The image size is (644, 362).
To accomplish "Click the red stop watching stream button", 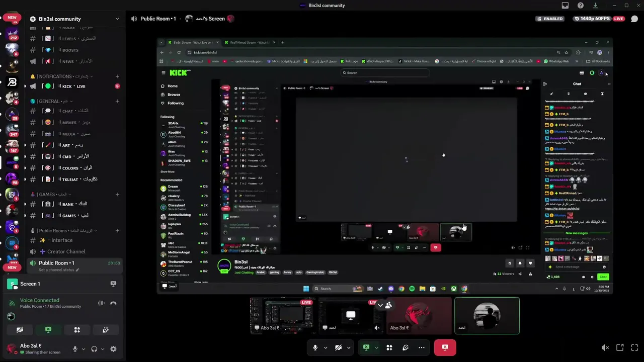I will [445, 347].
